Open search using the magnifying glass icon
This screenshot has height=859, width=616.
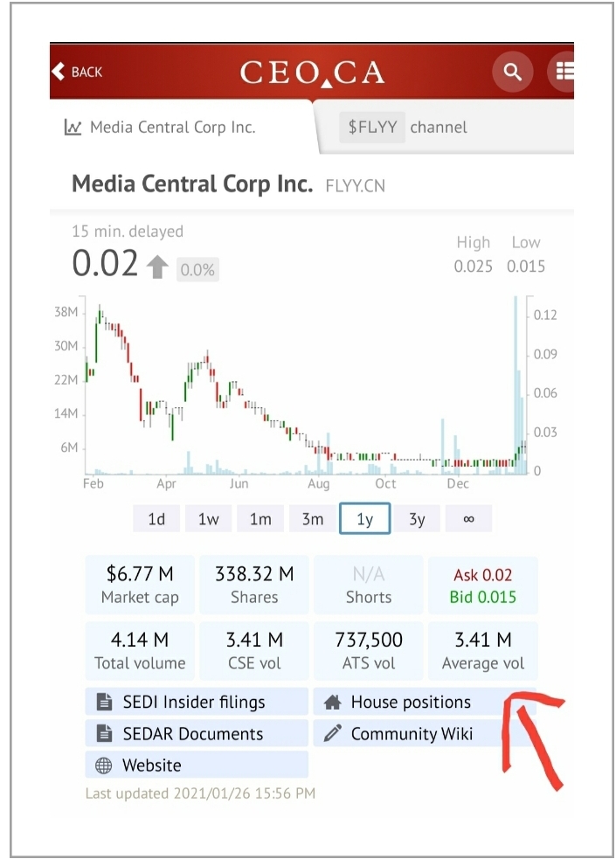(513, 71)
